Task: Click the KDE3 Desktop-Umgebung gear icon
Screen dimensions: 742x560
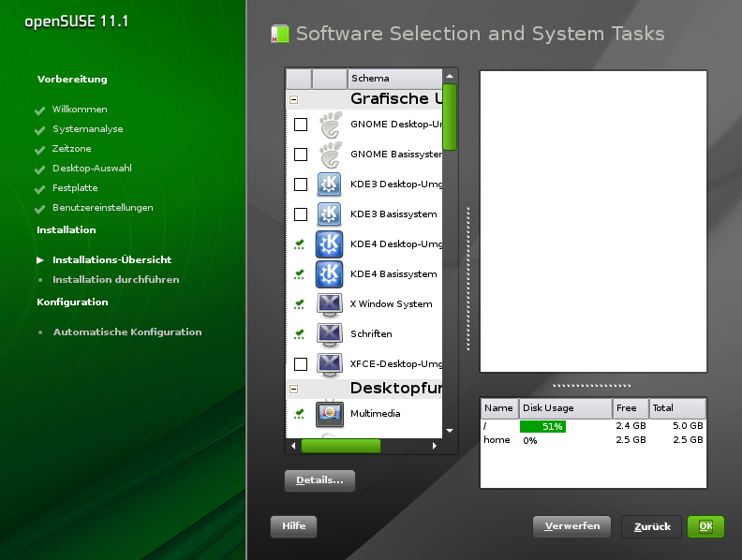Action: click(x=329, y=184)
